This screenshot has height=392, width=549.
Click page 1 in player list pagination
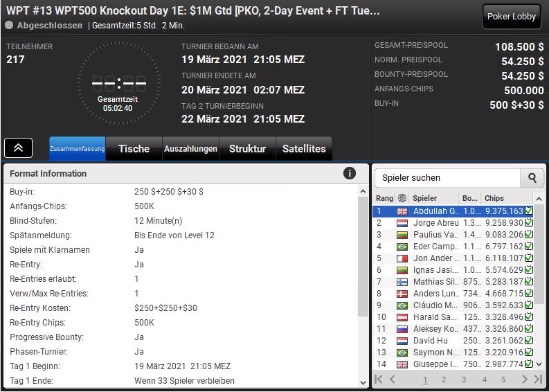(425, 380)
